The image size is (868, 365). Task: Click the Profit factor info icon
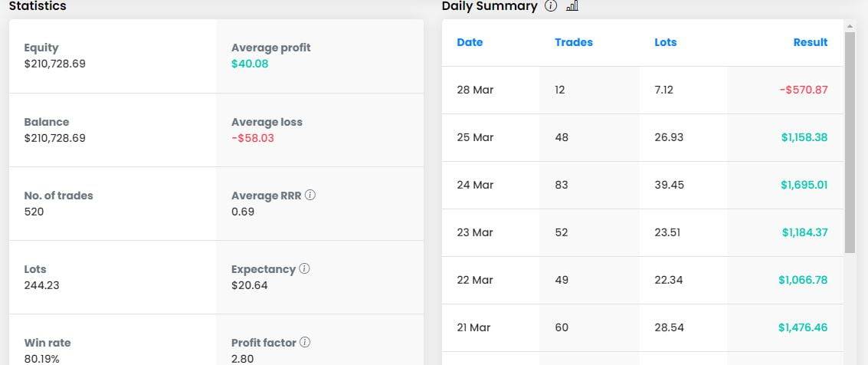304,343
